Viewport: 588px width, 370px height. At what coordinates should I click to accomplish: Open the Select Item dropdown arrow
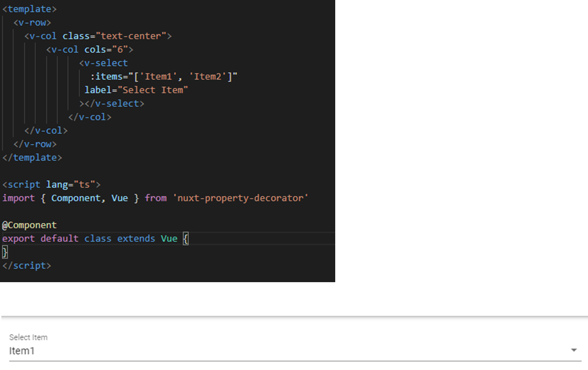click(x=573, y=350)
